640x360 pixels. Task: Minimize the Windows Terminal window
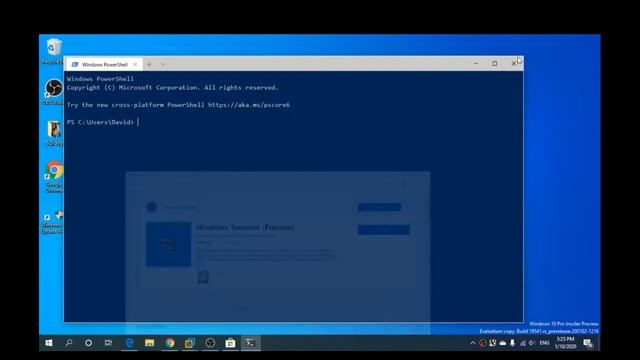pos(476,64)
